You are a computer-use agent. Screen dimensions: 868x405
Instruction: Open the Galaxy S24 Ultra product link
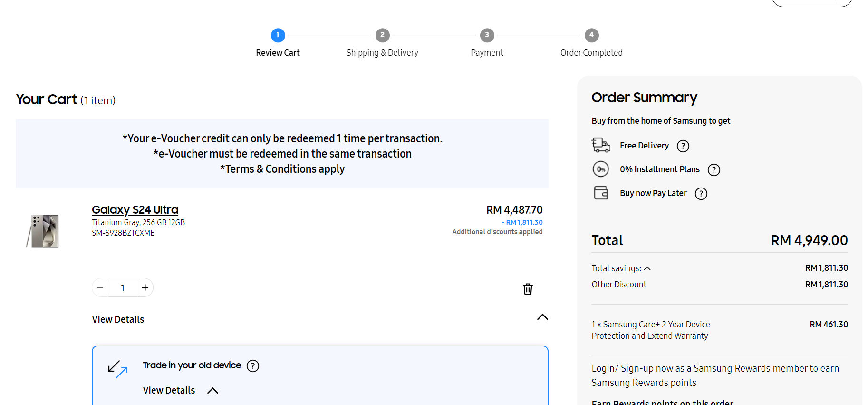pyautogui.click(x=135, y=210)
